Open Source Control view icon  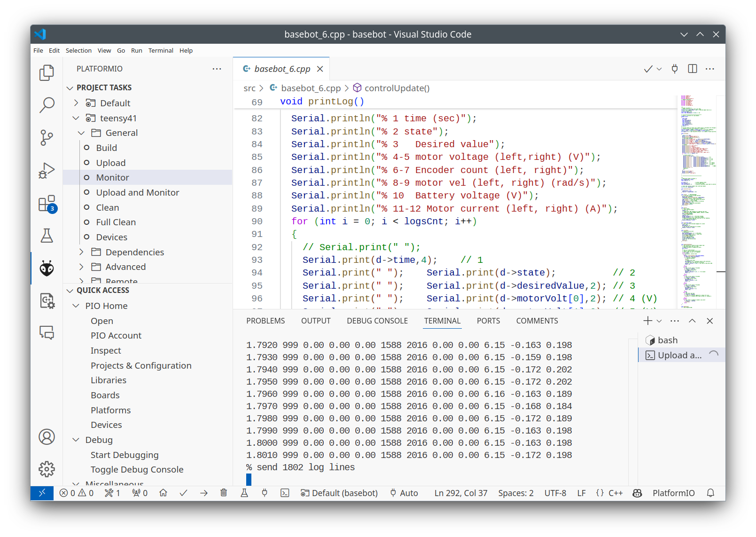[x=47, y=137]
